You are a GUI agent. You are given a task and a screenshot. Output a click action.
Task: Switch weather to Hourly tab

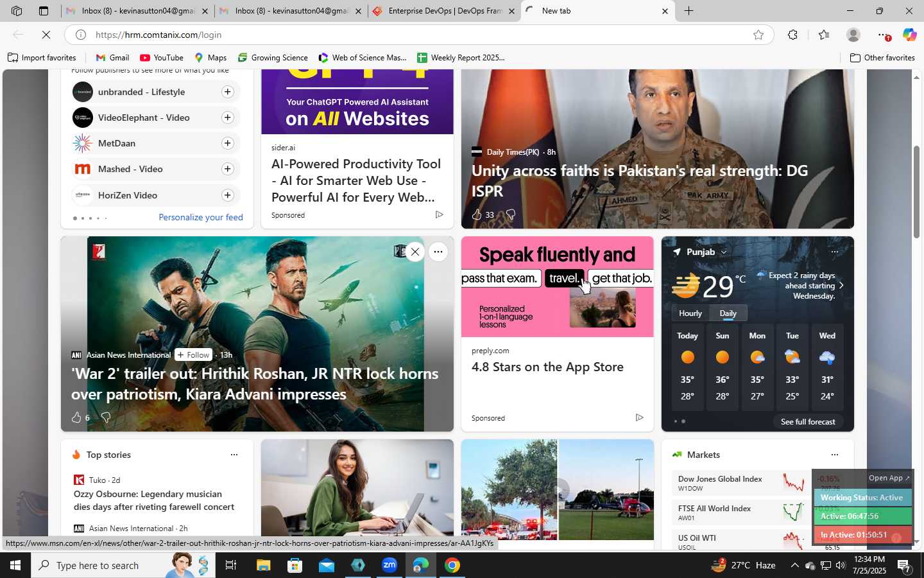[690, 313]
